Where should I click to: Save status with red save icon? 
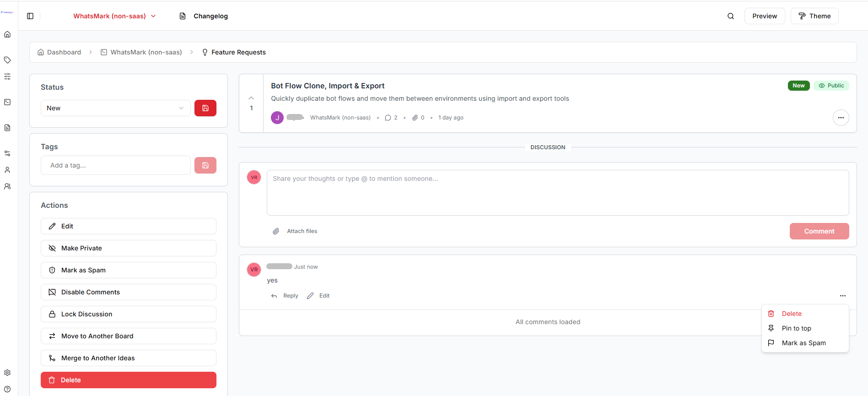[x=205, y=108]
